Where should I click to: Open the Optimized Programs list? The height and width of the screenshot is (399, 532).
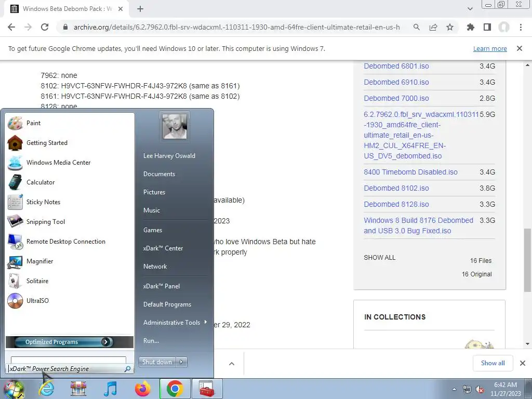point(69,342)
